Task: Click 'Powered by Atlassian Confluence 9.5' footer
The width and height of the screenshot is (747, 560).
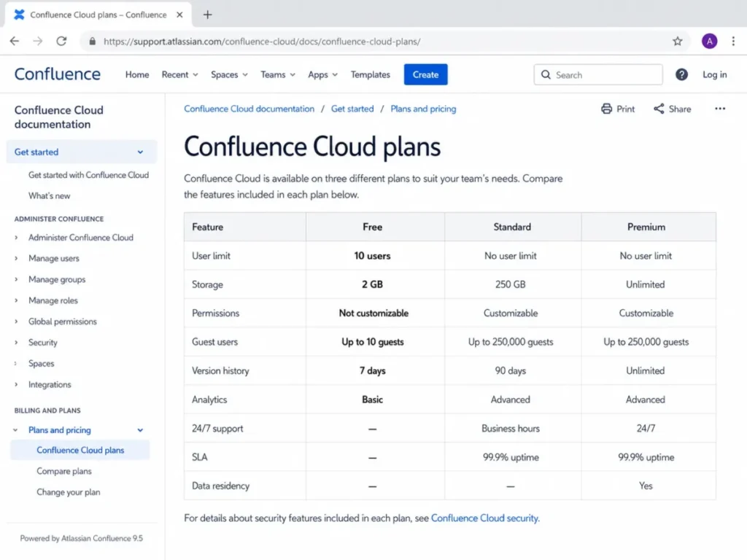Action: [82, 538]
